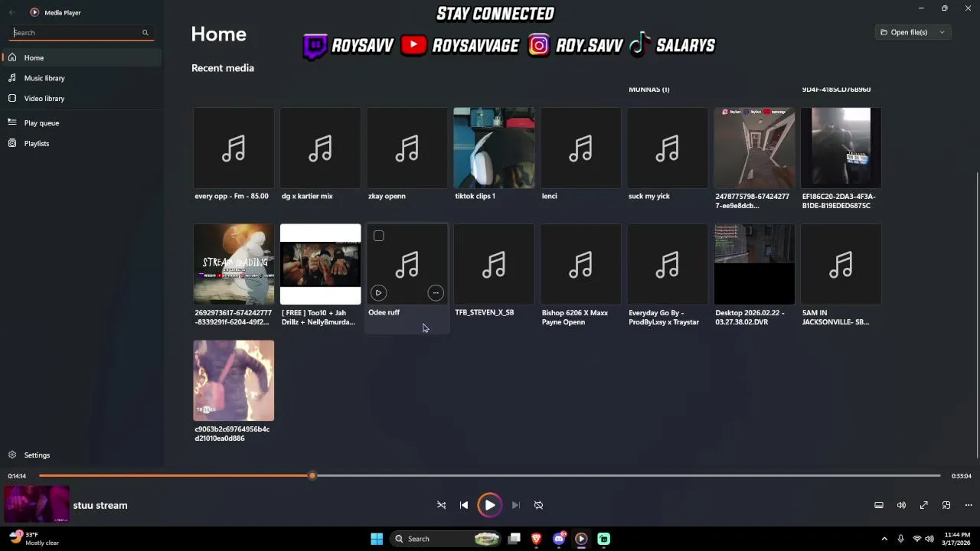The height and width of the screenshot is (551, 980).
Task: Open 'Everyday Go By - ProdByLxsy' tile
Action: pos(668,264)
